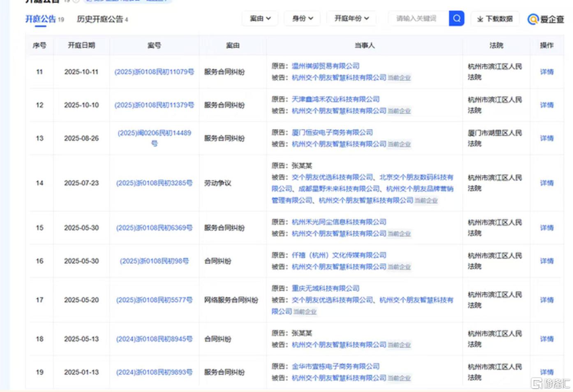Click the 当事人 column header
This screenshot has height=392, width=573.
[x=365, y=46]
